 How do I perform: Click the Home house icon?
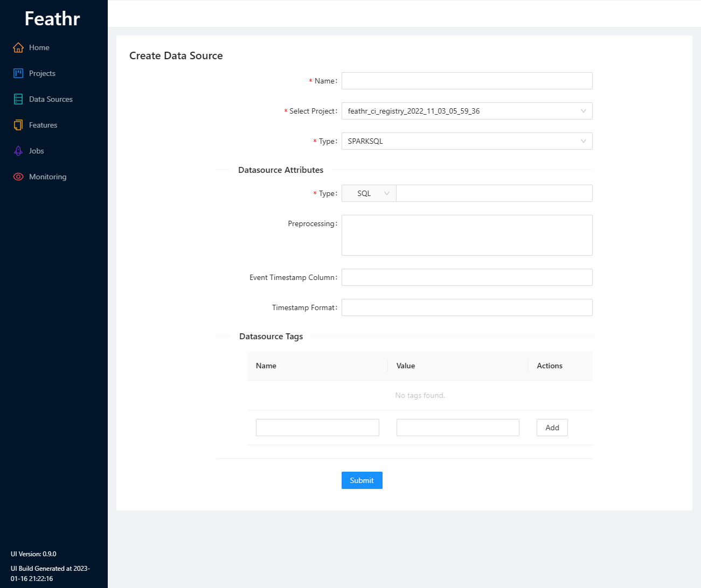coord(18,47)
